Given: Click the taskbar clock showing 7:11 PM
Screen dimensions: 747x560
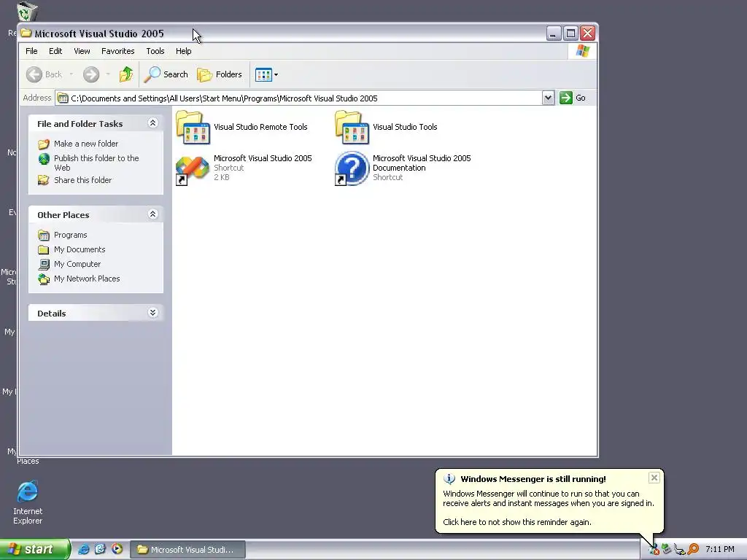Looking at the screenshot, I should [x=720, y=550].
